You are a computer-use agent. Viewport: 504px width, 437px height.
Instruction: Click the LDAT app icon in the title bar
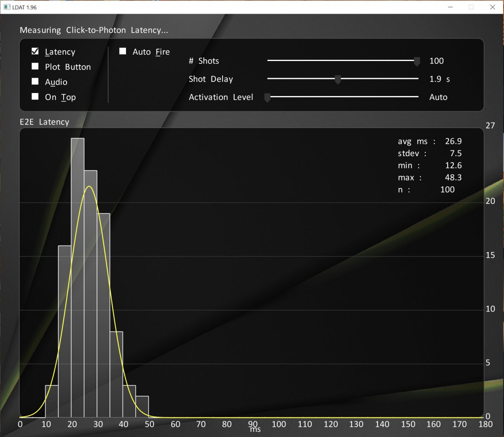coord(7,7)
